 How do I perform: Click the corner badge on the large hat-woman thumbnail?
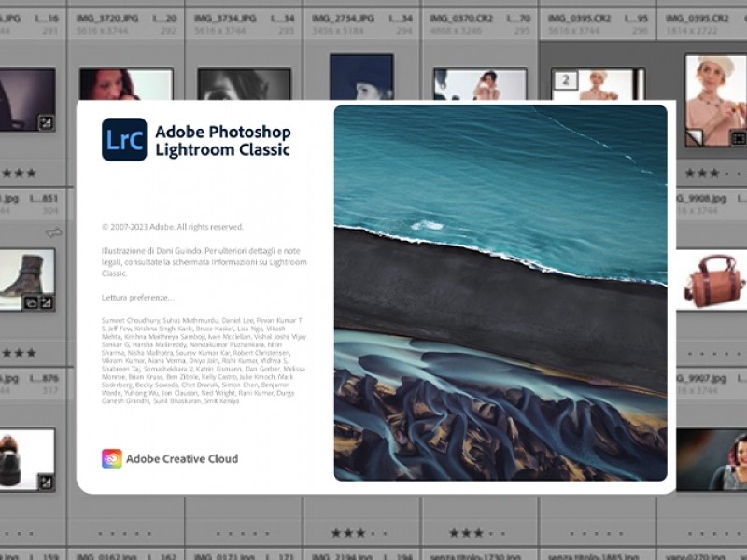[739, 138]
